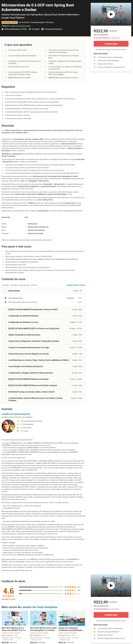
Task: Click the alarm clock icon by Só mais 9 horas in top card
Action: click(94, 38)
